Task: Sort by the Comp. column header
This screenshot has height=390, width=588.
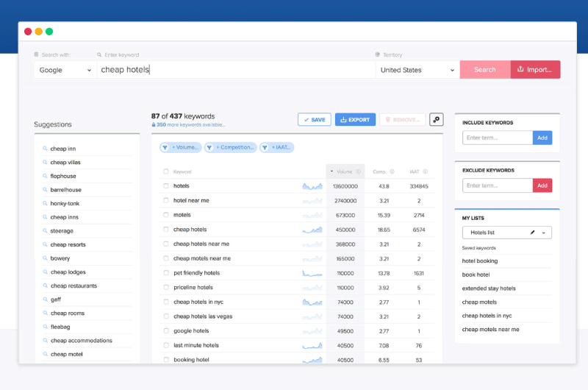Action: pos(379,171)
